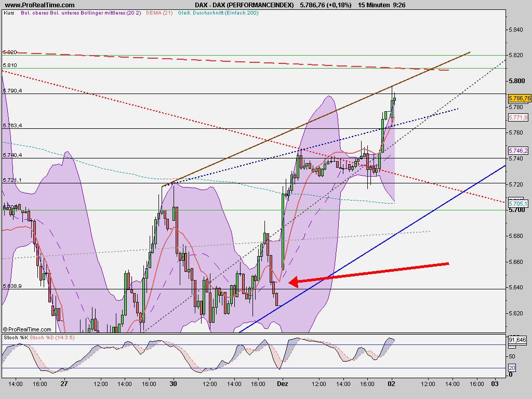Image resolution: width=532 pixels, height=399 pixels.
Task: Toggle the 5.705,1 price level tag
Action: tap(517, 204)
